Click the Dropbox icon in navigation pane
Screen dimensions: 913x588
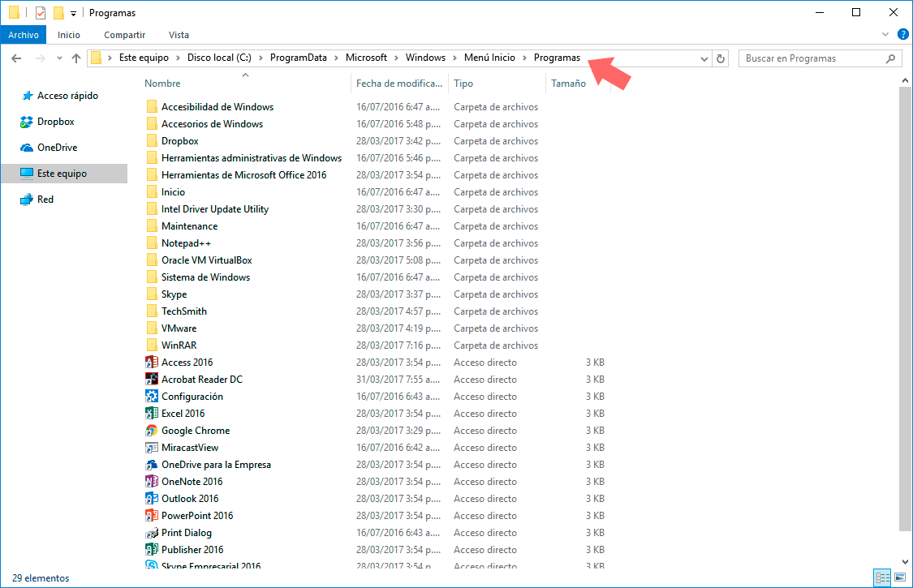[26, 122]
